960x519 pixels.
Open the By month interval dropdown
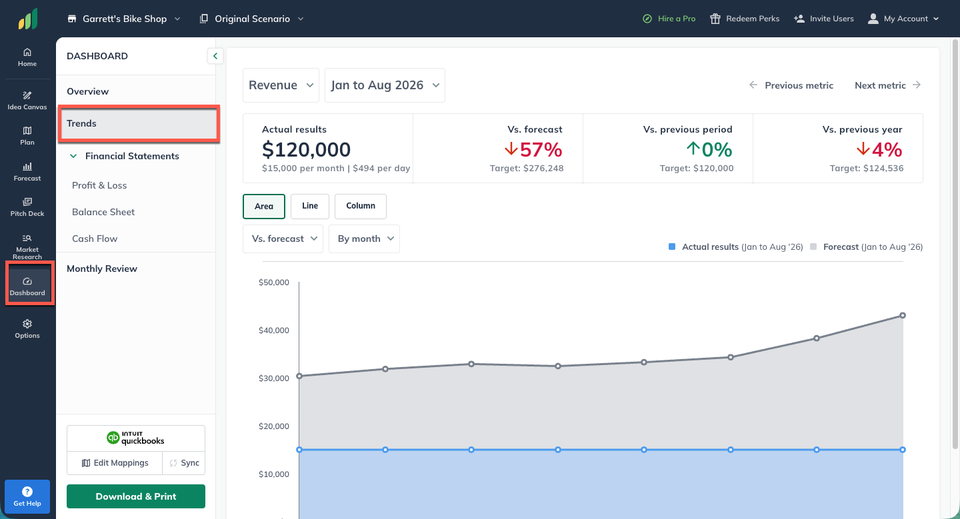(x=364, y=239)
